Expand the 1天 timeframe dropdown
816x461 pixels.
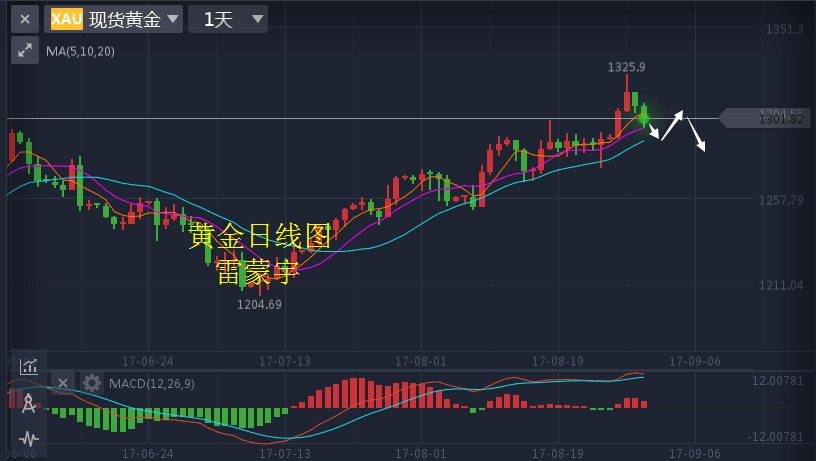tap(228, 19)
